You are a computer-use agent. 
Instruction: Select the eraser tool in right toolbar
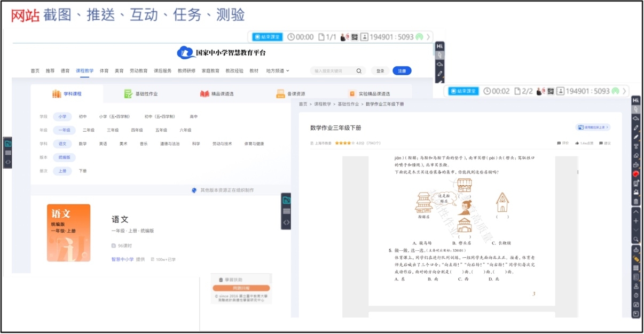click(635, 156)
